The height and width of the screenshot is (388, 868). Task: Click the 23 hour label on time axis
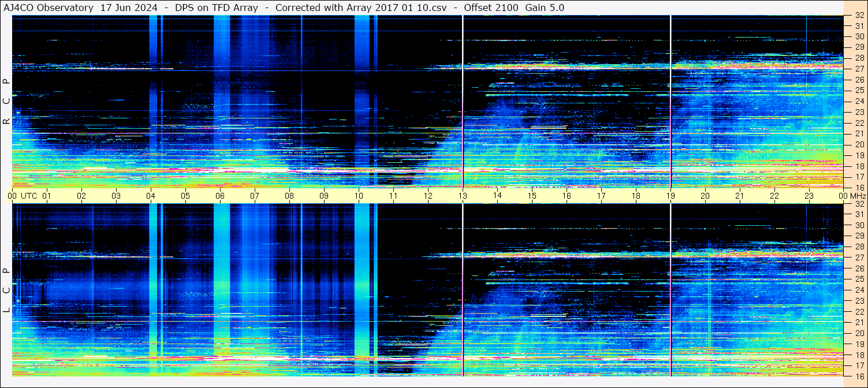(809, 196)
